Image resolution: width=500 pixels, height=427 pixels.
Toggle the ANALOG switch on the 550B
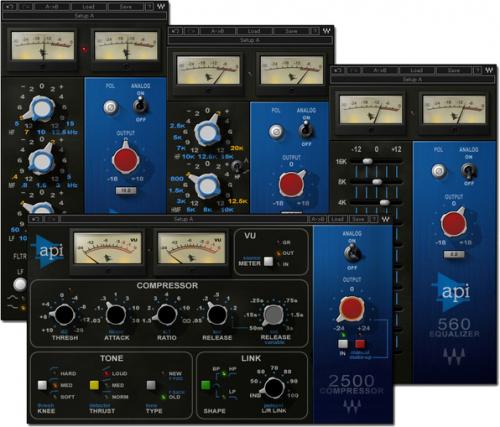pos(306,130)
